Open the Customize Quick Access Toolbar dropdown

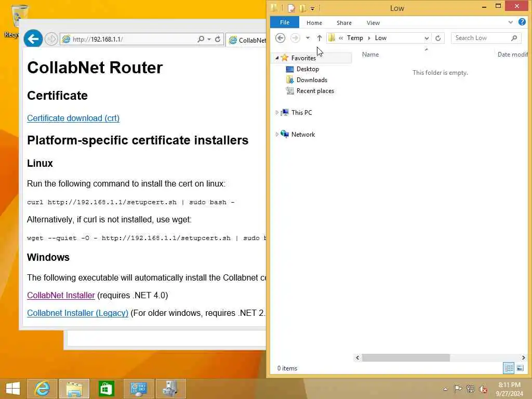(x=312, y=8)
